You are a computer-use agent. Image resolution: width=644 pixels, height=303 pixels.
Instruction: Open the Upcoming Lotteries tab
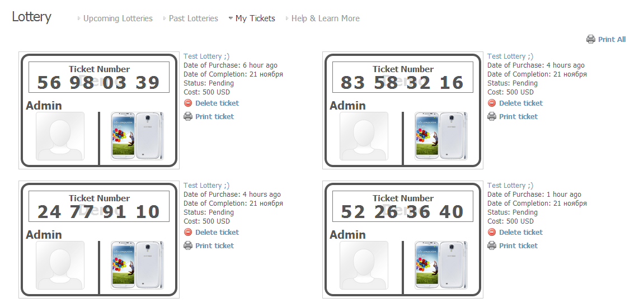coord(118,18)
